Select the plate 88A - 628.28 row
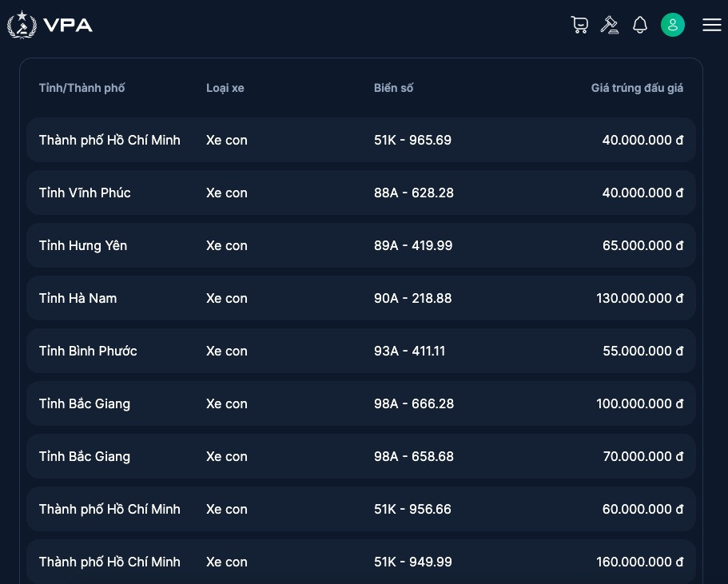Screen dimensions: 728x584 pyautogui.click(x=413, y=193)
